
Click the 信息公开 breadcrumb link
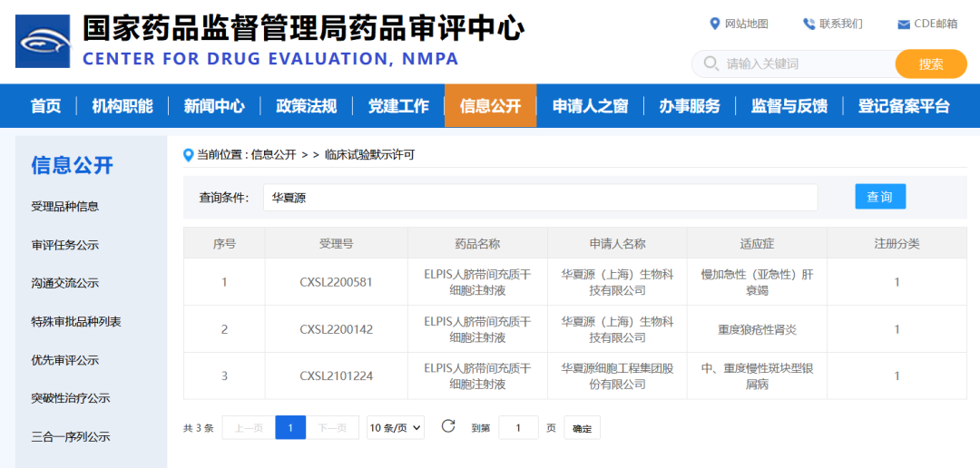click(273, 155)
